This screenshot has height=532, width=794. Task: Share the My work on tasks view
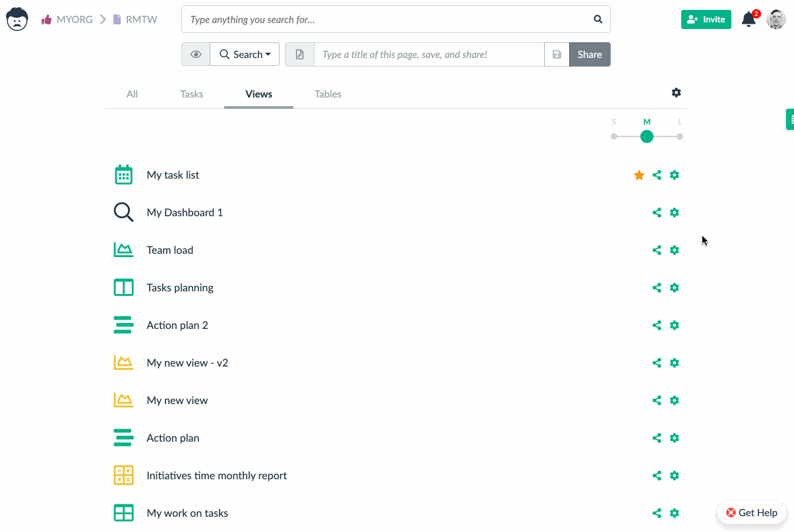click(657, 513)
